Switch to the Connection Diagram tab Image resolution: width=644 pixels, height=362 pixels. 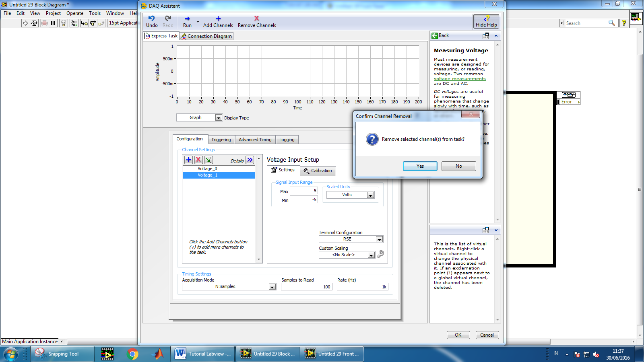[x=206, y=36]
